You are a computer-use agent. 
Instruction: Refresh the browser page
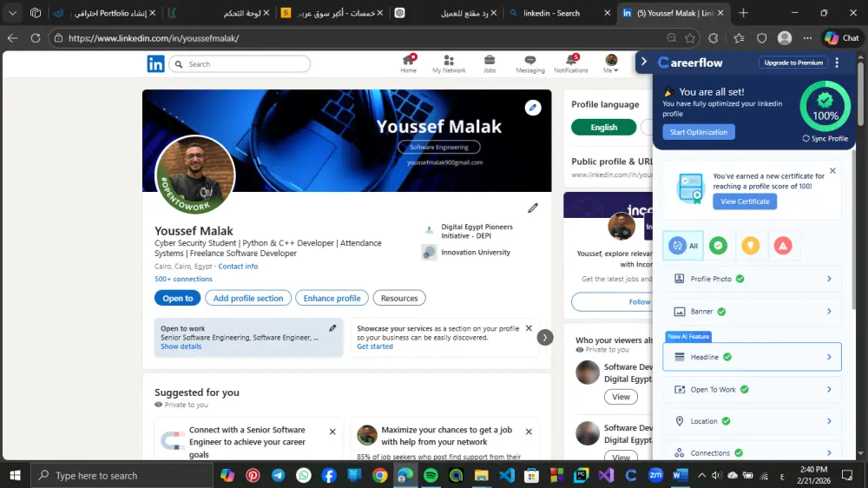(x=36, y=38)
